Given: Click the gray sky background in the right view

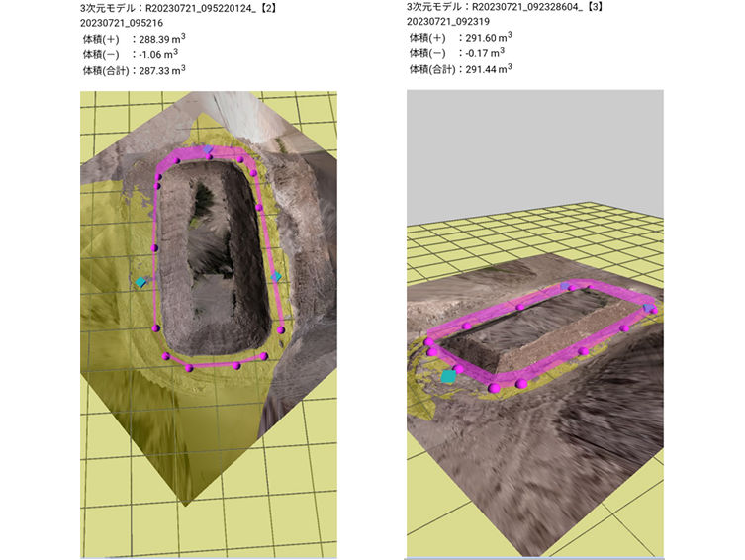Looking at the screenshot, I should pyautogui.click(x=534, y=148).
